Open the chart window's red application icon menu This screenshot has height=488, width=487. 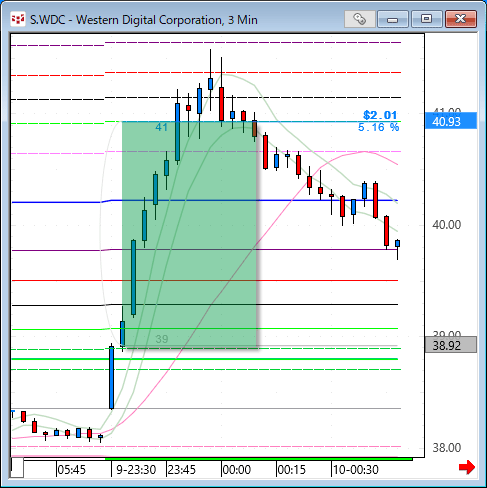17,19
